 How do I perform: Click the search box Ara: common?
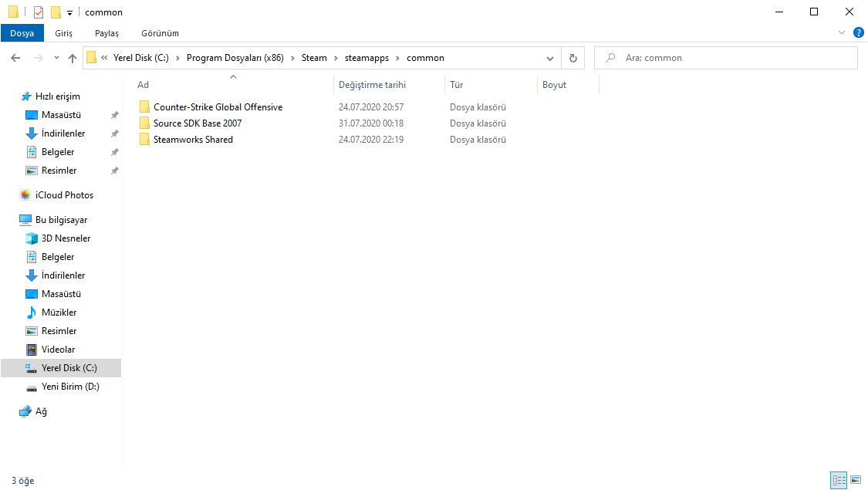tap(726, 58)
